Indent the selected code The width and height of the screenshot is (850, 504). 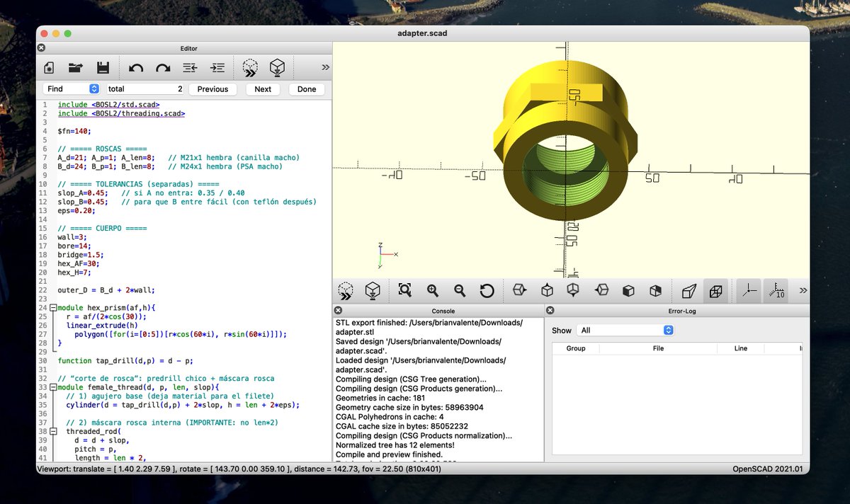[x=217, y=68]
